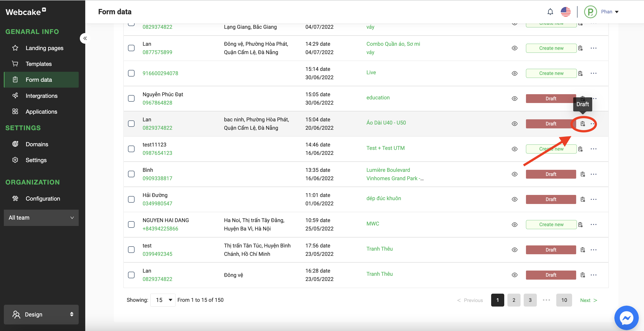The height and width of the screenshot is (331, 644).
Task: Open Configuration under Organization
Action: [x=41, y=199]
